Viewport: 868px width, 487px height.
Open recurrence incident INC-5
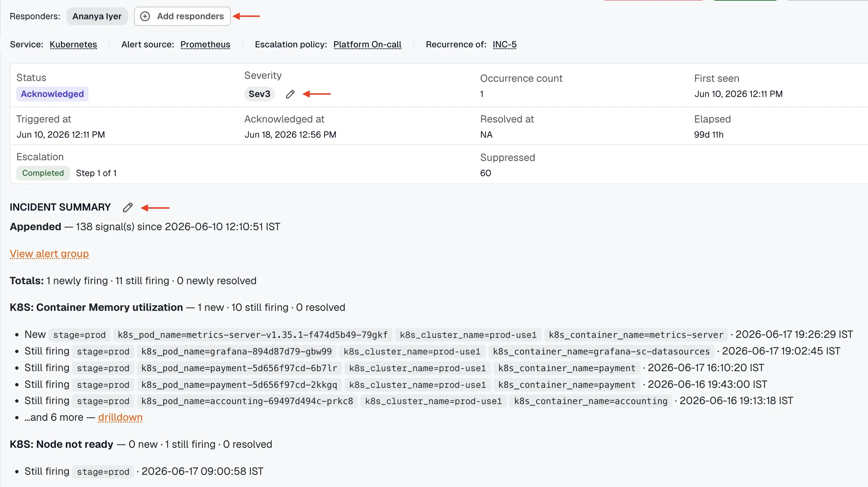pos(505,44)
